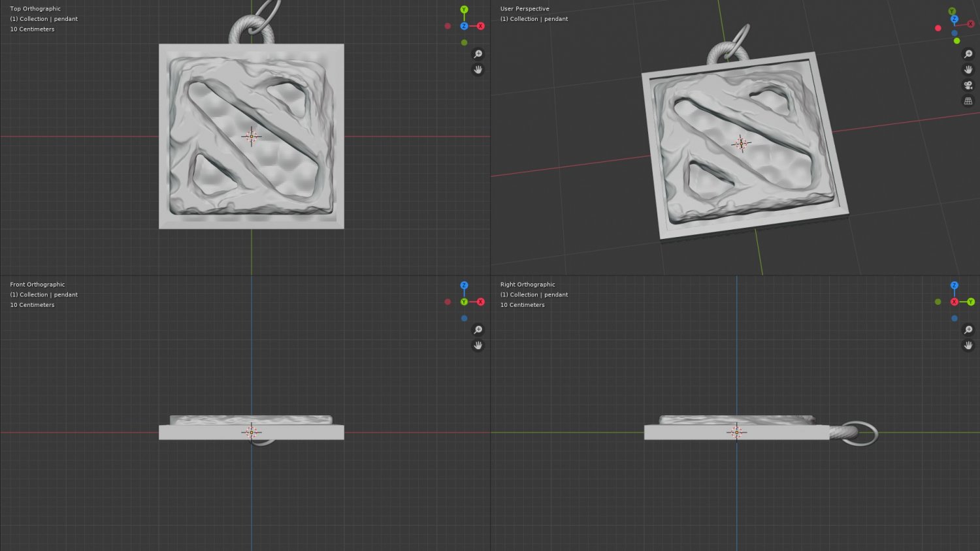The width and height of the screenshot is (980, 551).
Task: Click blue Z axis bubble in Front Orthographic gizmo
Action: (464, 285)
